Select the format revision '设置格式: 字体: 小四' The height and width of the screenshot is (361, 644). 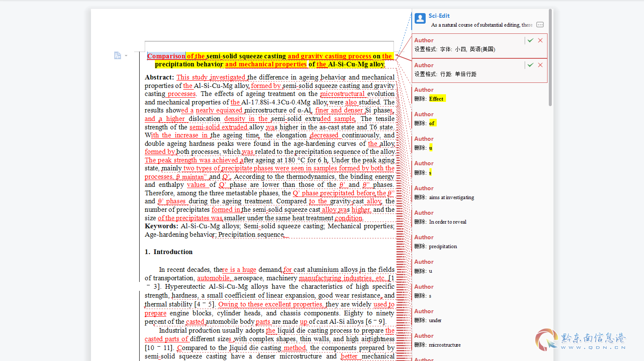coord(479,46)
